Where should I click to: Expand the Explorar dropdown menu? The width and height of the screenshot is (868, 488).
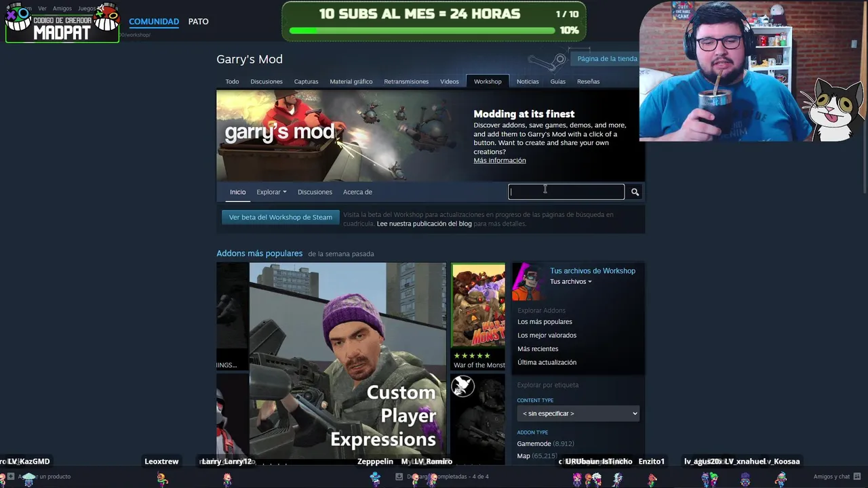[271, 192]
